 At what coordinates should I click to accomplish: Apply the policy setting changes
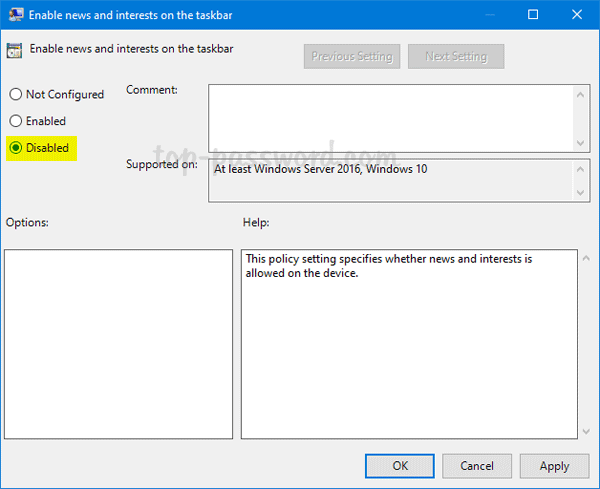click(554, 465)
